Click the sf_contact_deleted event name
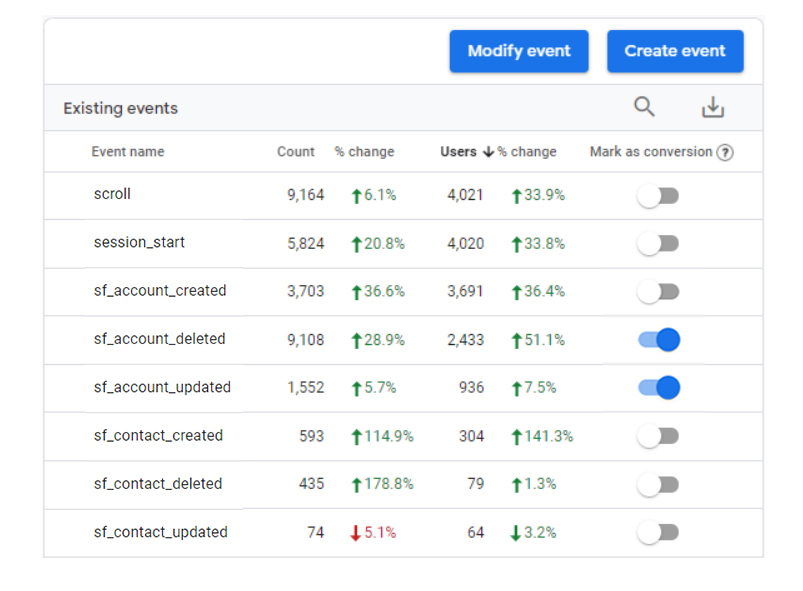803x591 pixels. [158, 483]
